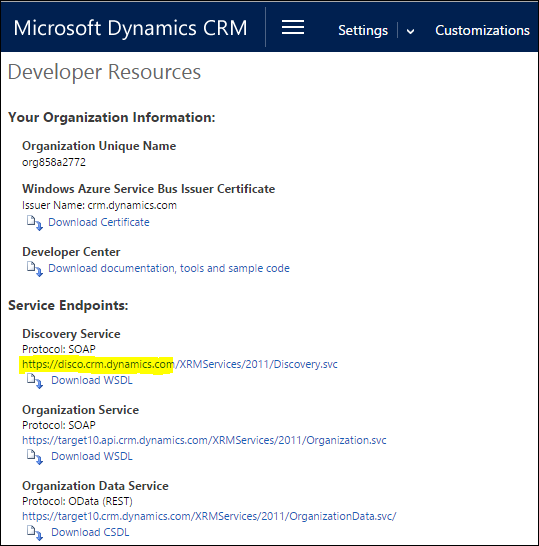539x546 pixels.
Task: Click the Organization Service WSDL download icon
Action: tap(35, 457)
